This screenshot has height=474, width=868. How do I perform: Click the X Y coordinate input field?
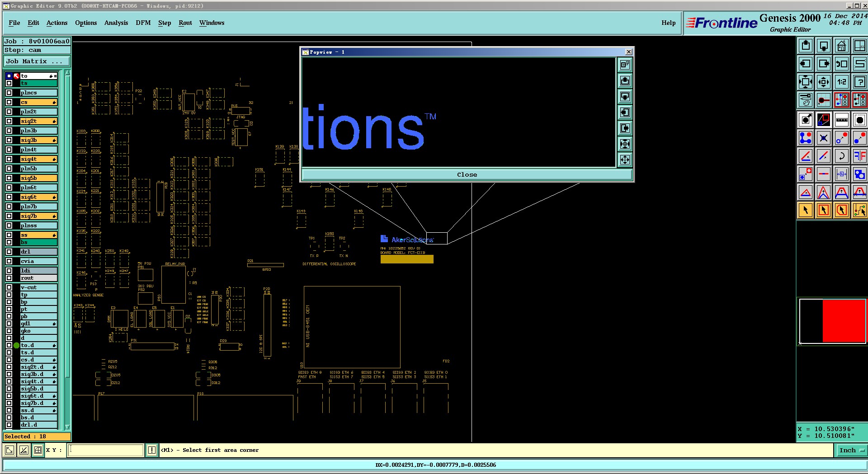(x=106, y=450)
